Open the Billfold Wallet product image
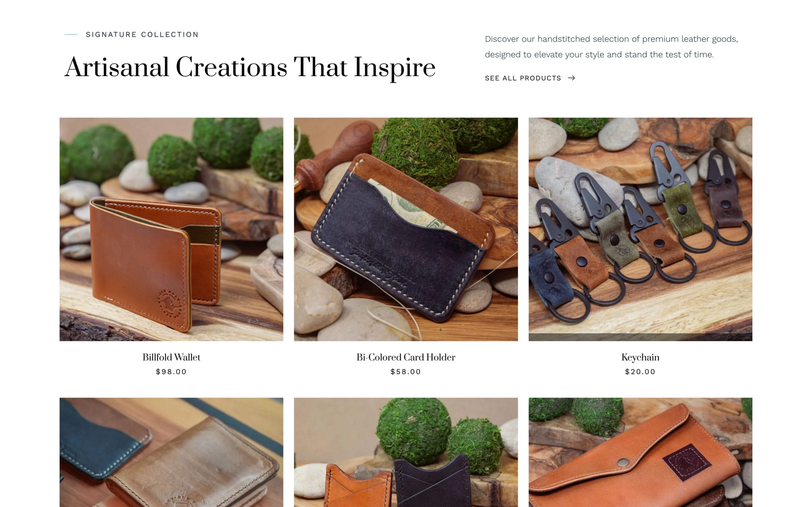 point(172,229)
